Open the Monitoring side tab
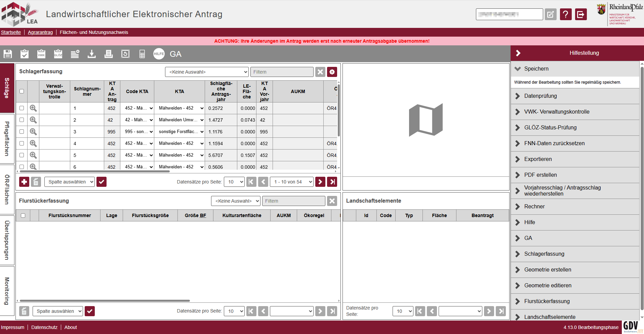 click(x=7, y=291)
